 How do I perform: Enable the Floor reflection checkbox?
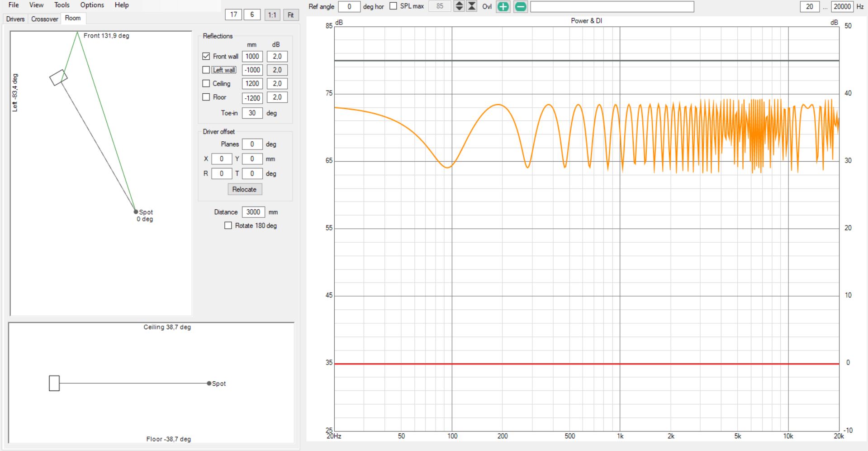point(206,97)
